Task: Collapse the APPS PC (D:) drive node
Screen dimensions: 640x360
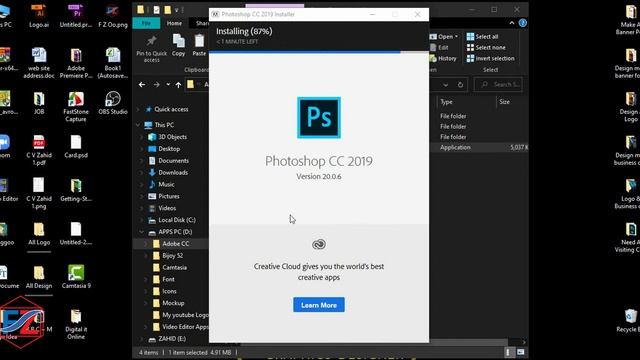Action: (141, 232)
